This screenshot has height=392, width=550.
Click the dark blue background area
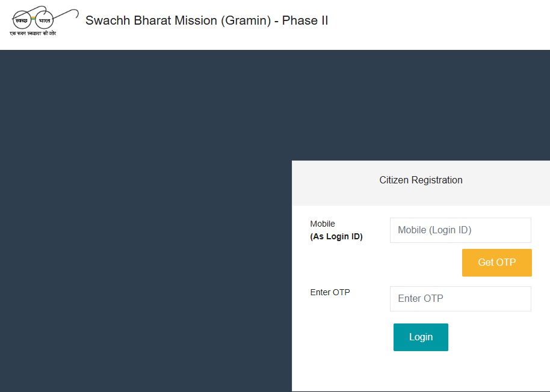pyautogui.click(x=144, y=228)
